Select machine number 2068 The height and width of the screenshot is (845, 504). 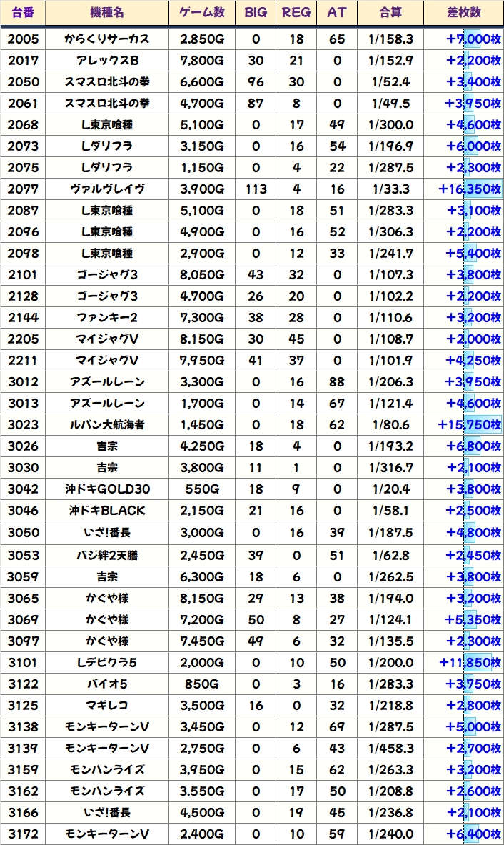23,124
